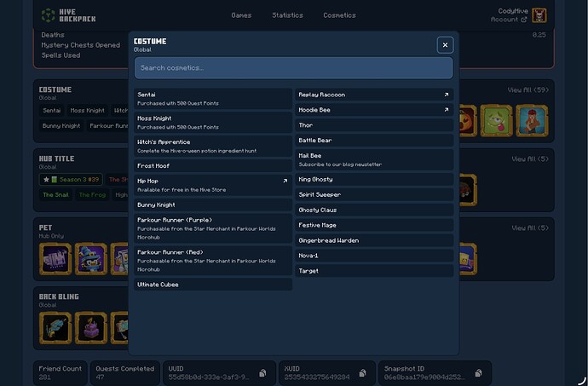Open the Hive Backpack logo
This screenshot has height=386, width=588.
(x=68, y=15)
